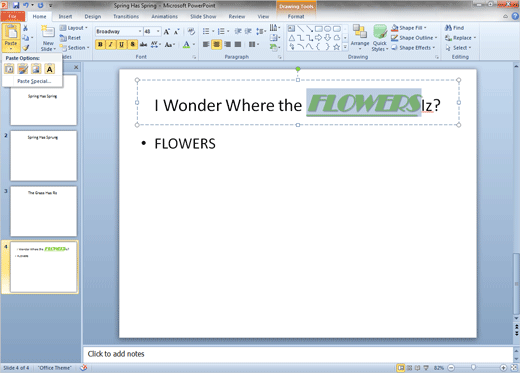Click zoom out minus button
520x373 pixels.
tap(451, 368)
